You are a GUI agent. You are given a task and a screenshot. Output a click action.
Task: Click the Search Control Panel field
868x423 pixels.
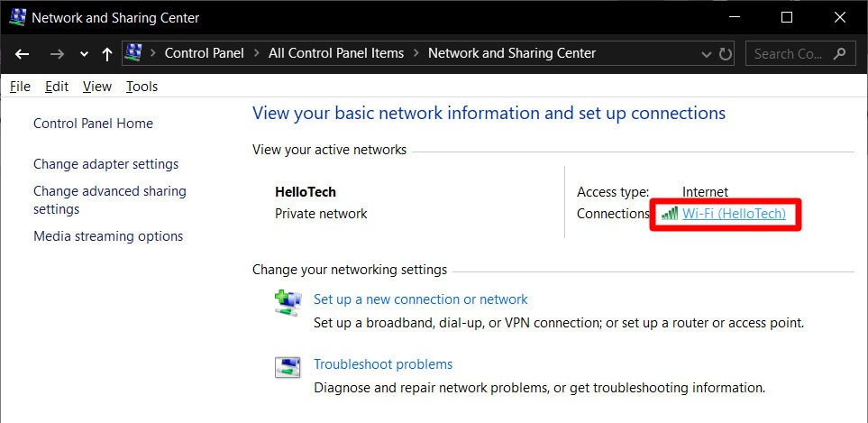(x=788, y=53)
